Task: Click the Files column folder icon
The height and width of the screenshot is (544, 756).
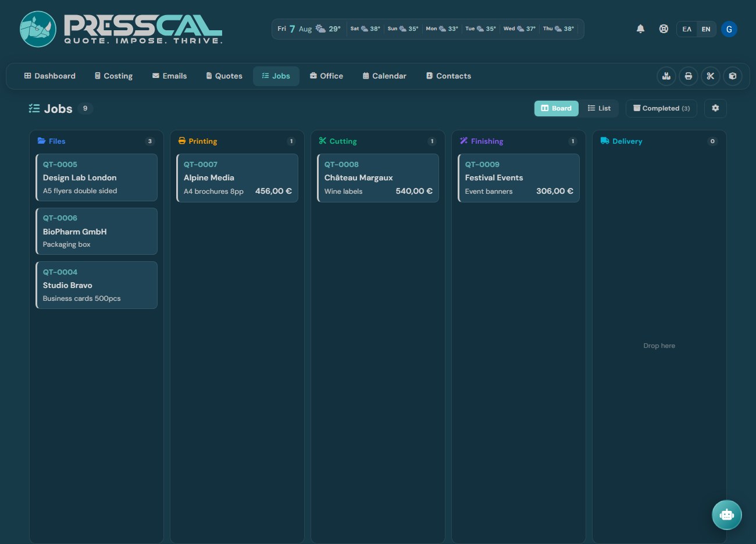Action: pyautogui.click(x=42, y=141)
